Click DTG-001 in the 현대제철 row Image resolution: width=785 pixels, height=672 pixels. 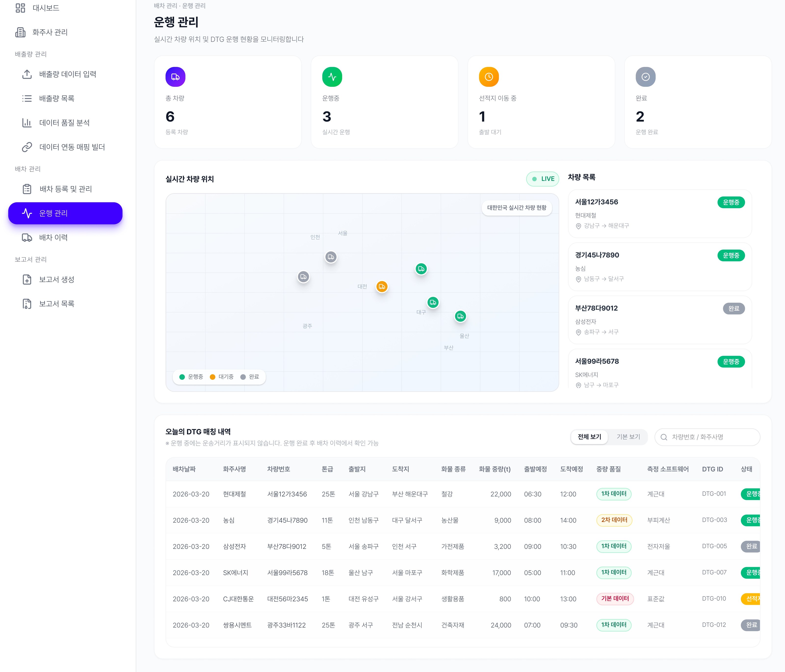pyautogui.click(x=714, y=494)
